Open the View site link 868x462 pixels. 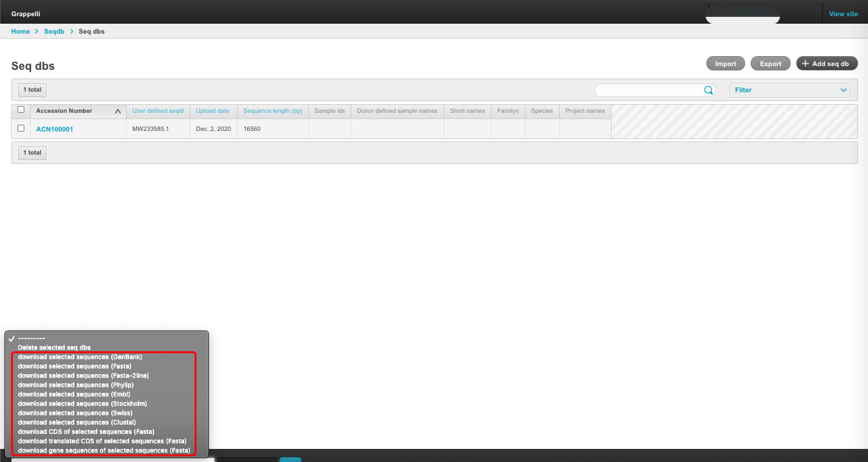843,14
